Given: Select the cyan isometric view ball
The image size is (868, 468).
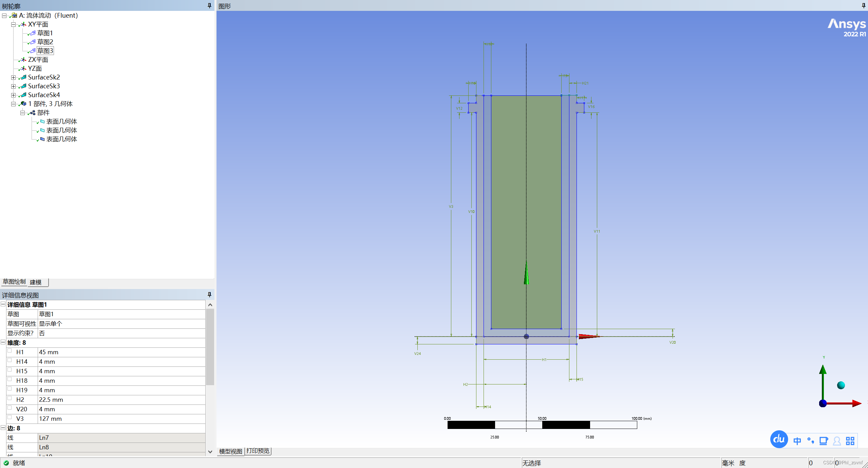Looking at the screenshot, I should point(841,385).
